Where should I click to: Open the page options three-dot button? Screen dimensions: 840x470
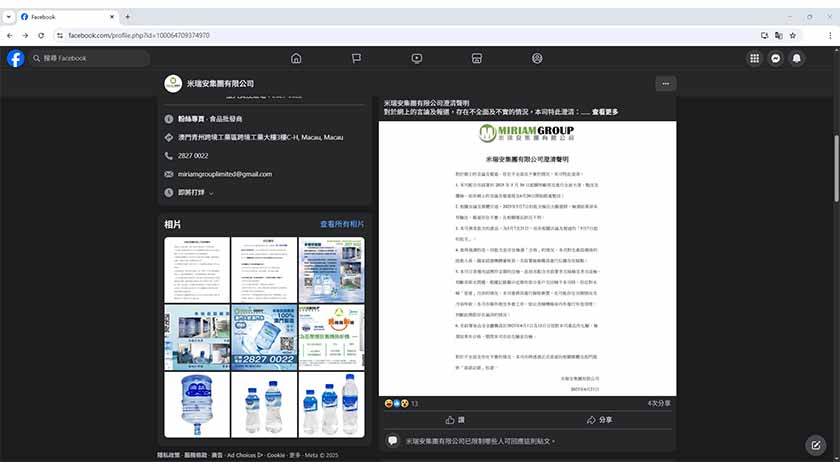665,84
